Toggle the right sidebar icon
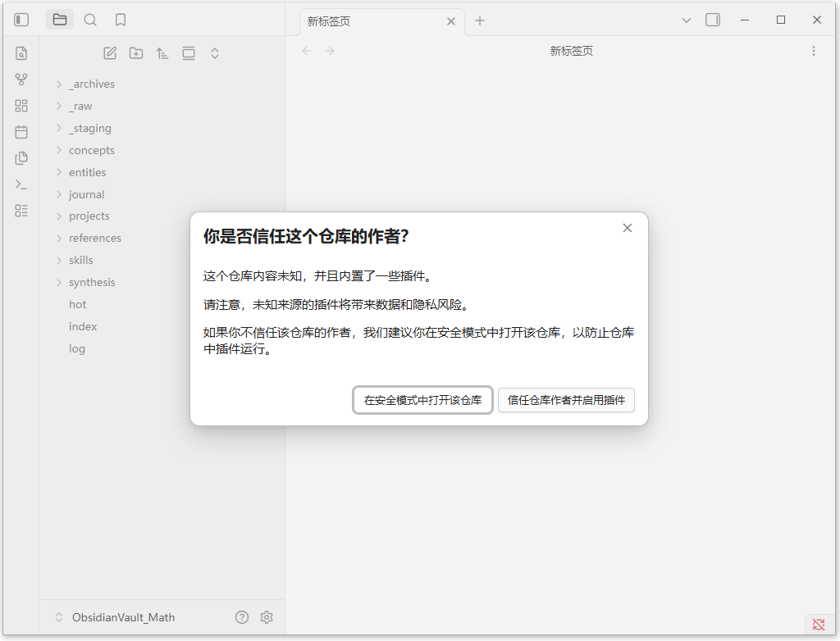Image resolution: width=840 pixels, height=641 pixels. (713, 20)
